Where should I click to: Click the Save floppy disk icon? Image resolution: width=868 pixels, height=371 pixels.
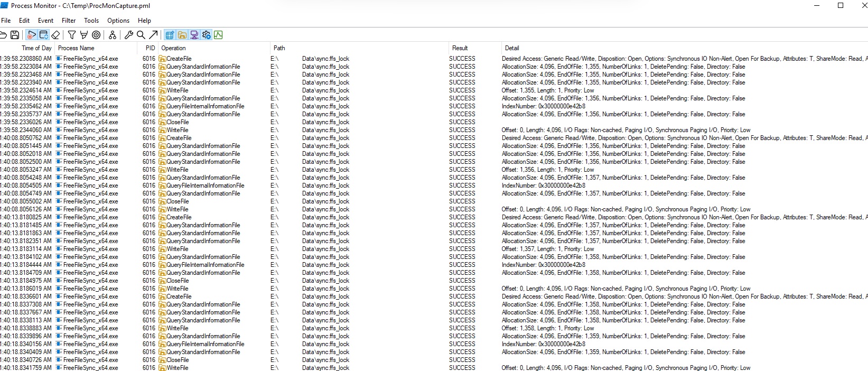coord(15,35)
